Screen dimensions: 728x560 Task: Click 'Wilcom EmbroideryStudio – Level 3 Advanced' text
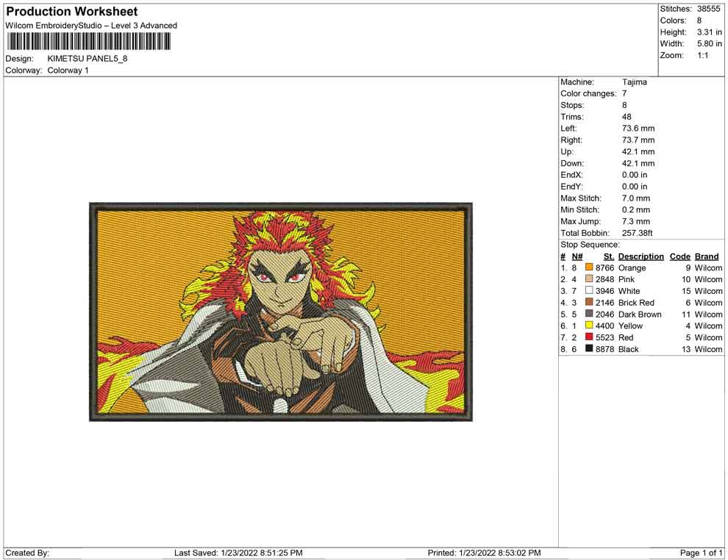(x=91, y=26)
